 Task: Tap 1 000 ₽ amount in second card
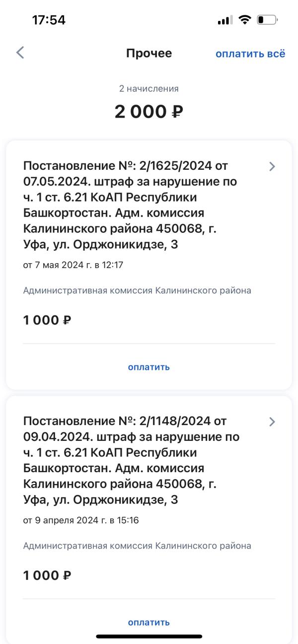point(47,576)
